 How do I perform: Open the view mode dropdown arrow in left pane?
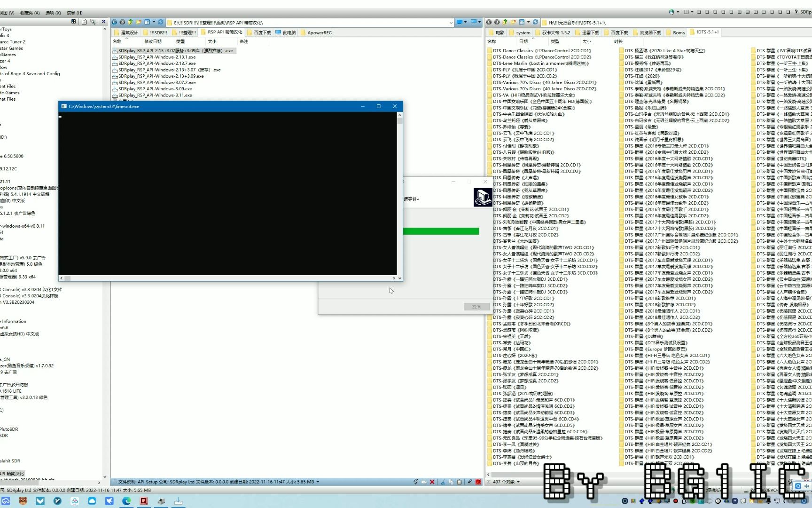[153, 22]
